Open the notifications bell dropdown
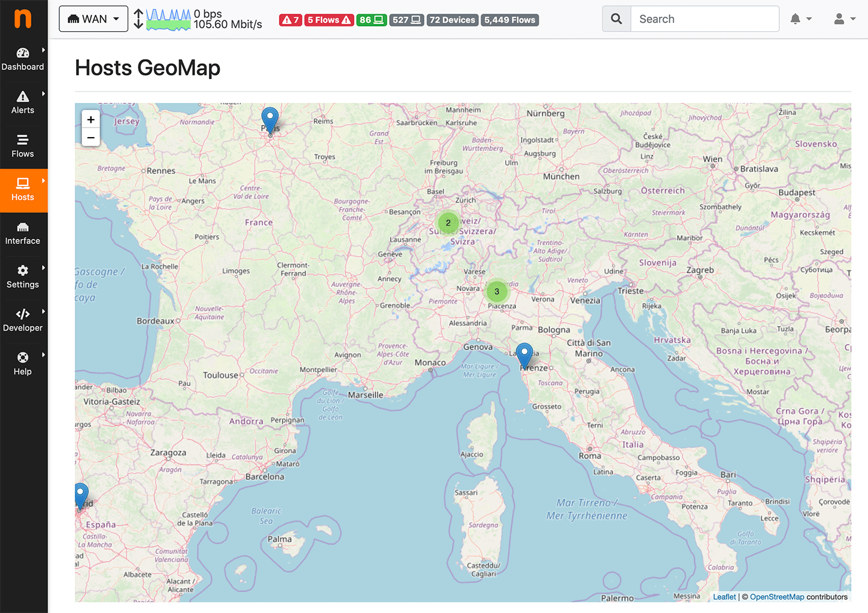868x613 pixels. [800, 19]
